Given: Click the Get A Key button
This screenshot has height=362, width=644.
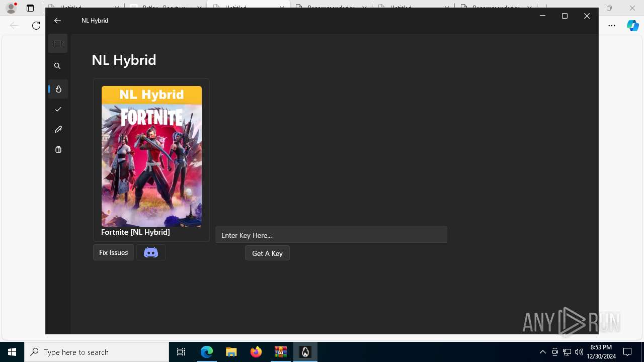Looking at the screenshot, I should click(x=267, y=253).
